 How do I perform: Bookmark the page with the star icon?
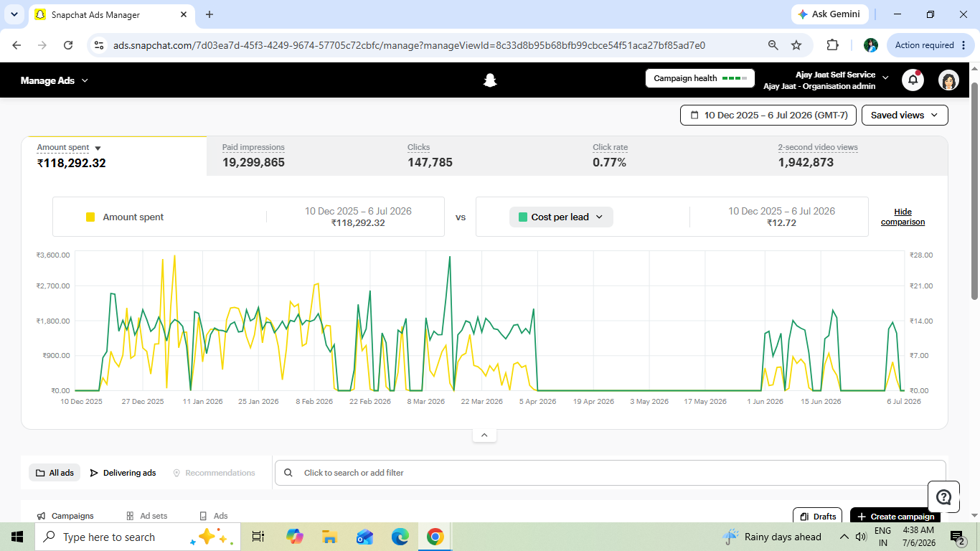(796, 45)
